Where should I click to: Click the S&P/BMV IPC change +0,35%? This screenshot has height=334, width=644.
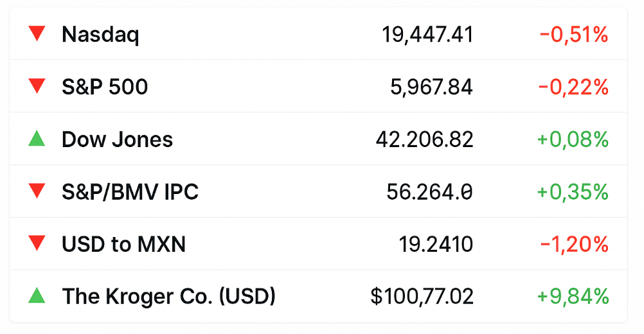(573, 191)
